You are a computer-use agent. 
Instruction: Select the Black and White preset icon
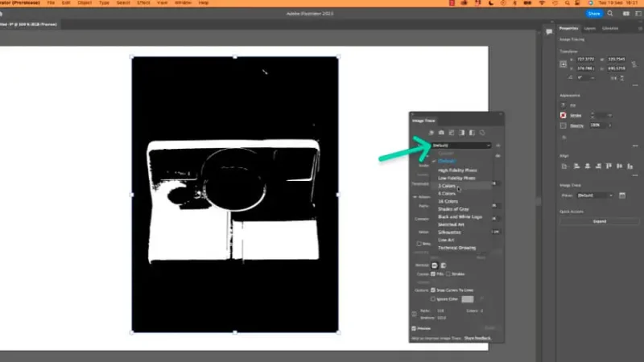(x=472, y=133)
